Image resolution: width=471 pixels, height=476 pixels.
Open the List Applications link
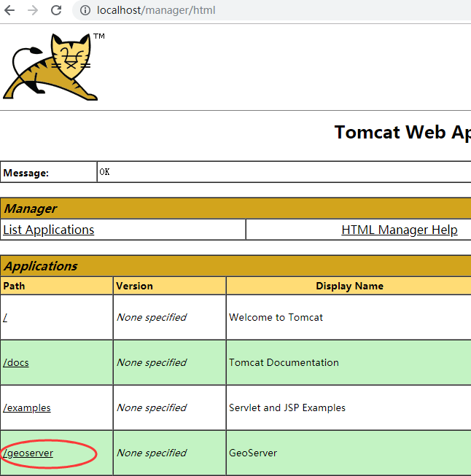coord(49,230)
